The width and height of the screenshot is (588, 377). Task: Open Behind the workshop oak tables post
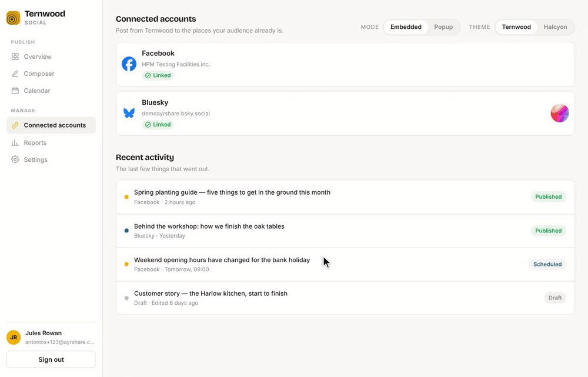click(345, 231)
